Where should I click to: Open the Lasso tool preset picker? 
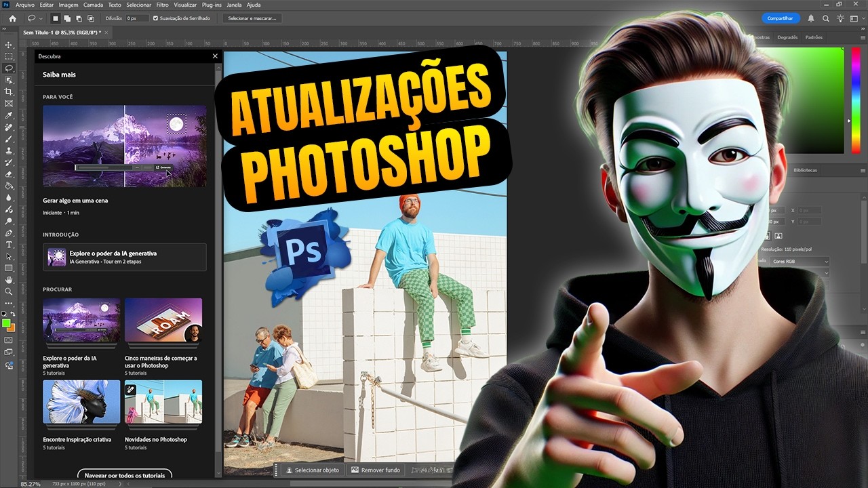pos(35,18)
